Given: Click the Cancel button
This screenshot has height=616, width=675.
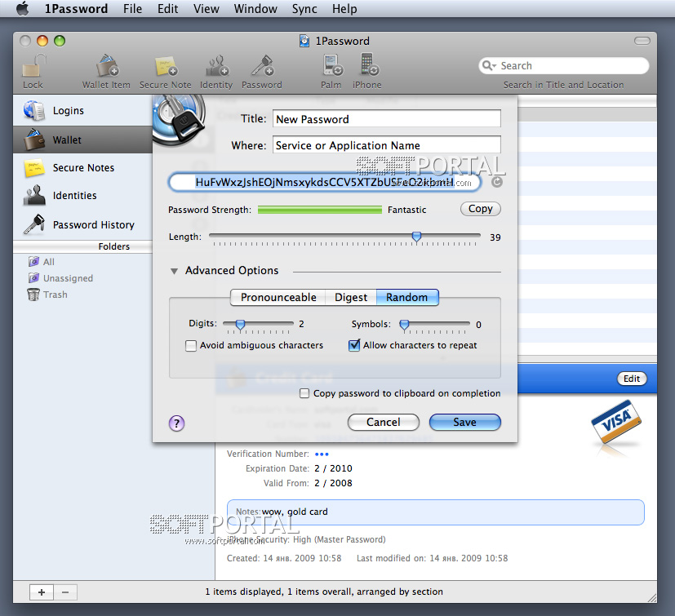Looking at the screenshot, I should point(383,423).
